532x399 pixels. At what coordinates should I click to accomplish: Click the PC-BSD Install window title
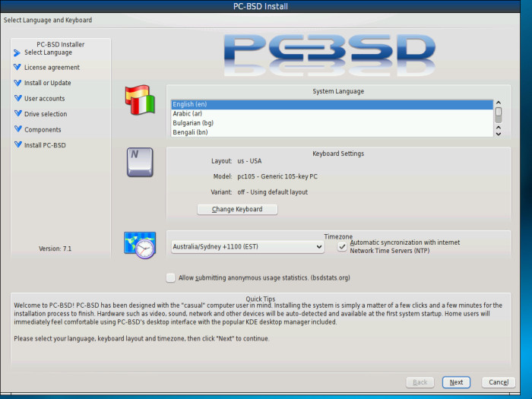coord(260,6)
